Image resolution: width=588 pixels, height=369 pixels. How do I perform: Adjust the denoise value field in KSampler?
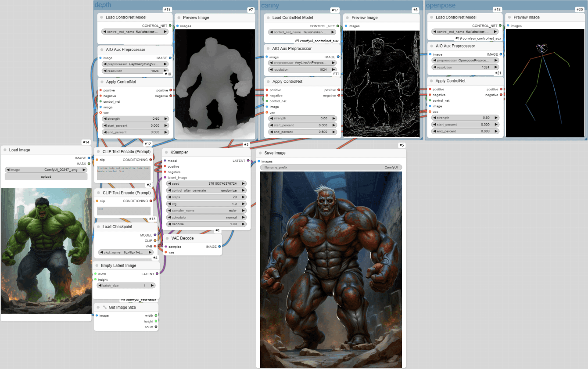point(206,224)
